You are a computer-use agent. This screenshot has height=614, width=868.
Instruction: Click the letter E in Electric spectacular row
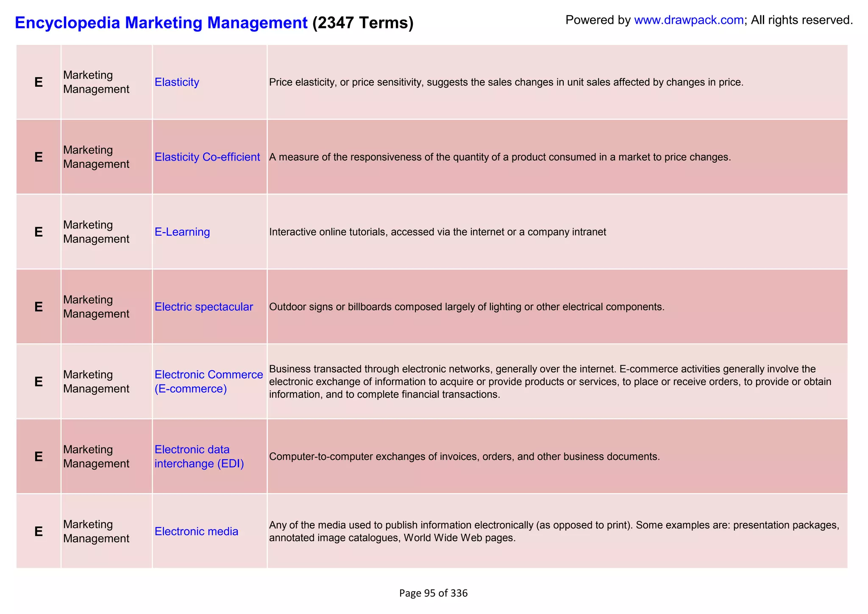(x=39, y=307)
